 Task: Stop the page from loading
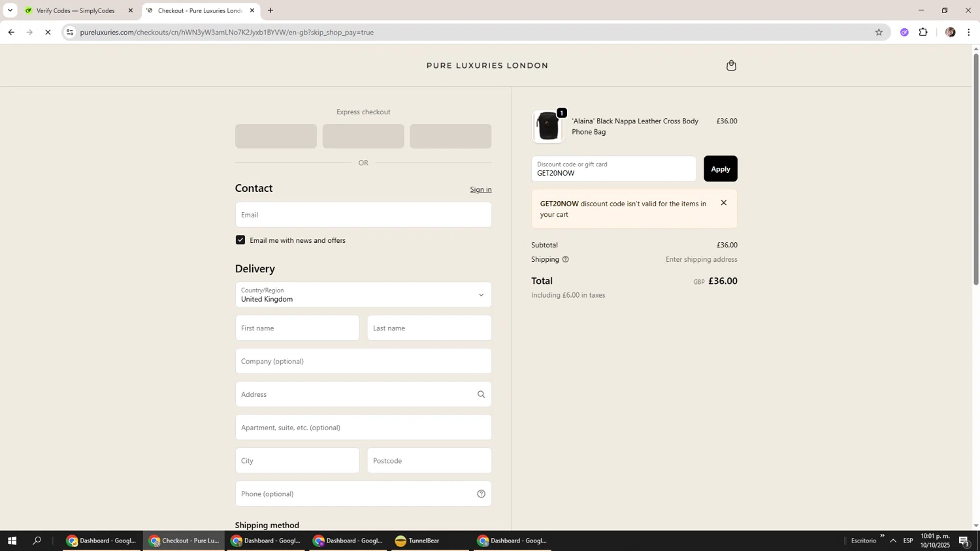point(48,32)
